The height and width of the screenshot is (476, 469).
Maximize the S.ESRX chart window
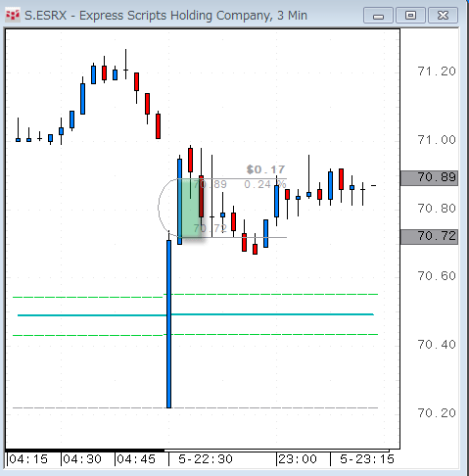click(410, 16)
